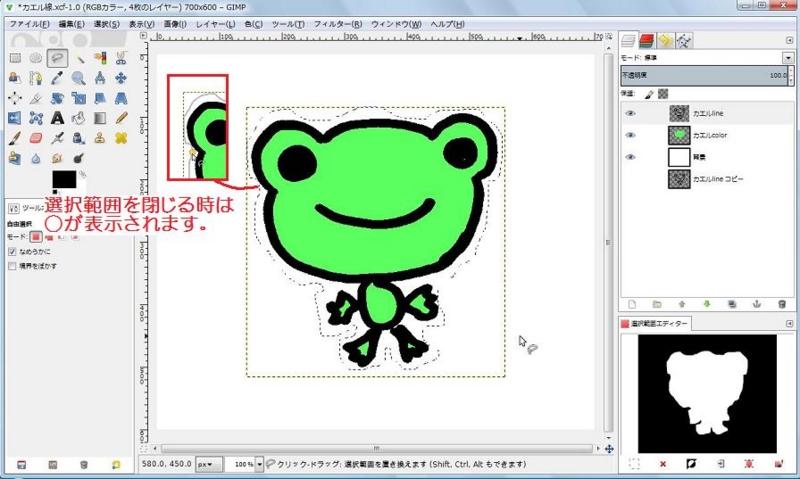Hide the 背景 layer
800x479 pixels.
tap(631, 157)
